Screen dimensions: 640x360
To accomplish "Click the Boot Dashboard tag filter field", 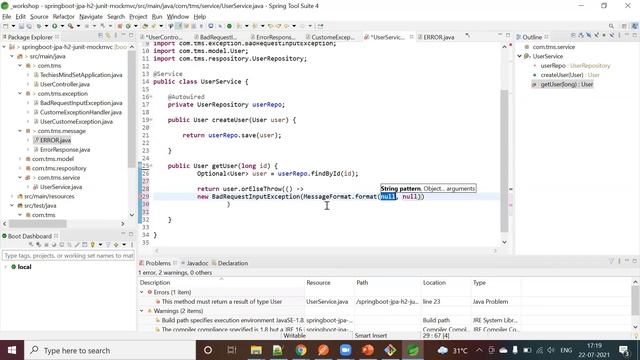I will (68, 256).
